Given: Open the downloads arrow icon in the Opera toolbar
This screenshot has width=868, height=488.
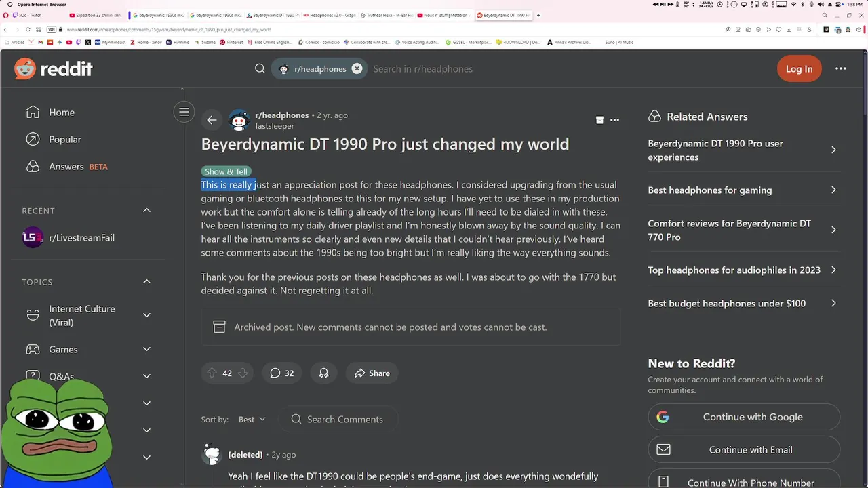Looking at the screenshot, I should coord(789,30).
